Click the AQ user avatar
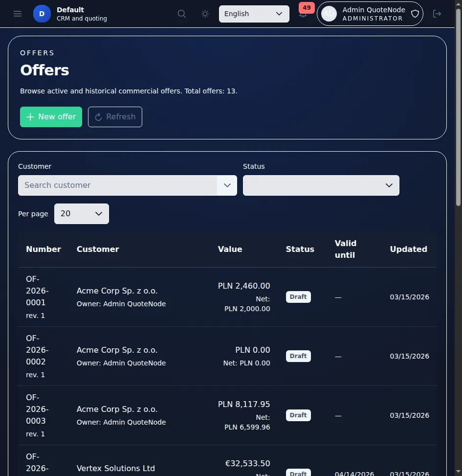The width and height of the screenshot is (462, 476). (x=329, y=14)
